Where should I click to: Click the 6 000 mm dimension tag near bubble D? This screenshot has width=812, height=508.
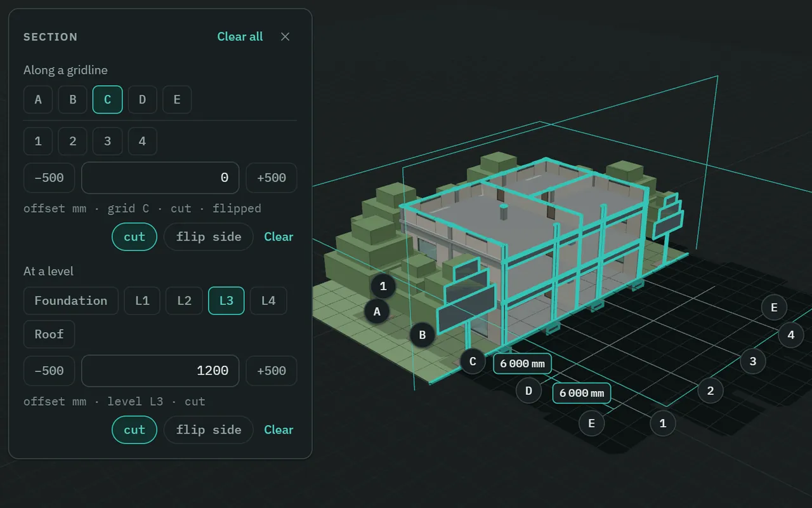click(x=582, y=393)
